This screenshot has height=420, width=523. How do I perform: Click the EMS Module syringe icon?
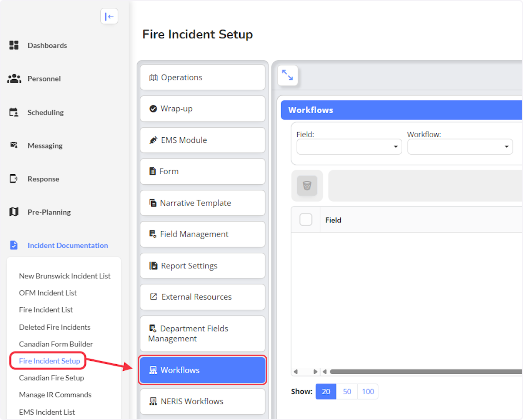pos(153,140)
